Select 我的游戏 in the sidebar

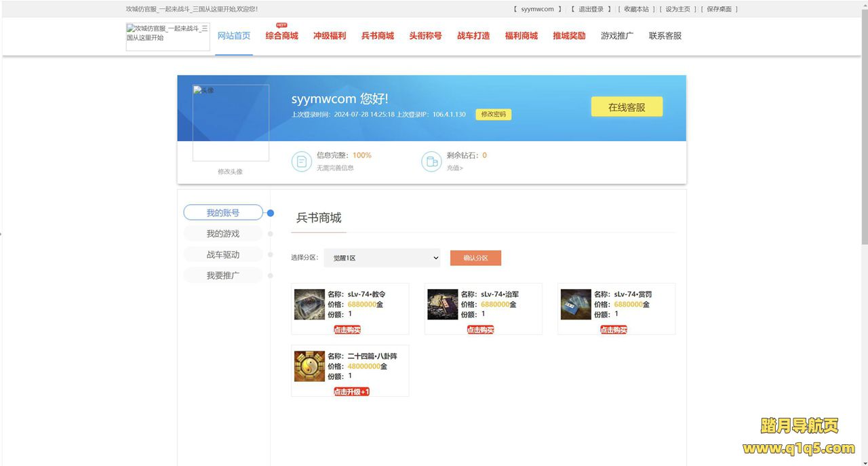click(x=223, y=234)
